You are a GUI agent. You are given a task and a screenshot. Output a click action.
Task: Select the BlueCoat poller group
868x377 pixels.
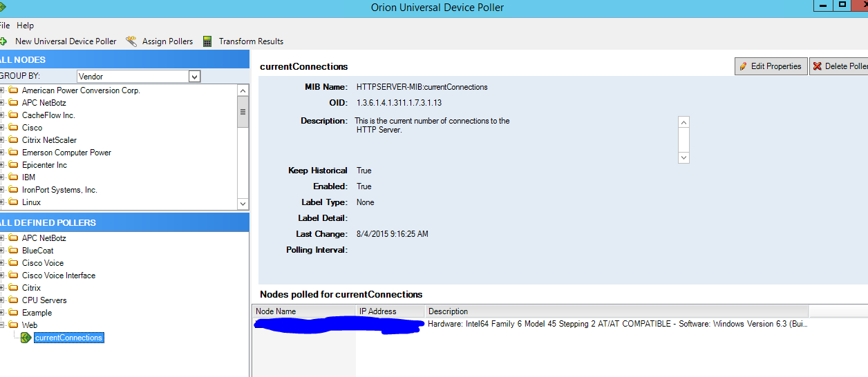(37, 251)
